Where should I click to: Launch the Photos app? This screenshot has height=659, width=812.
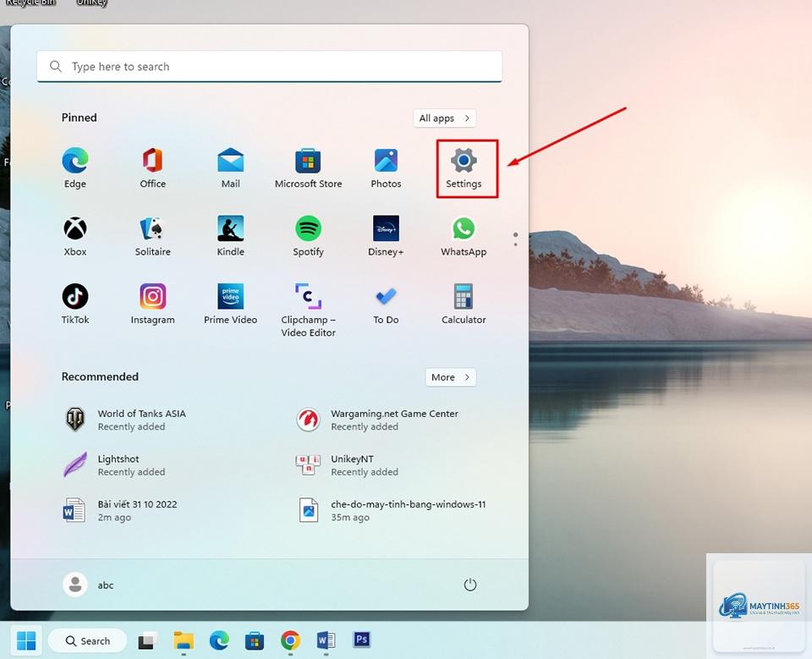click(386, 168)
